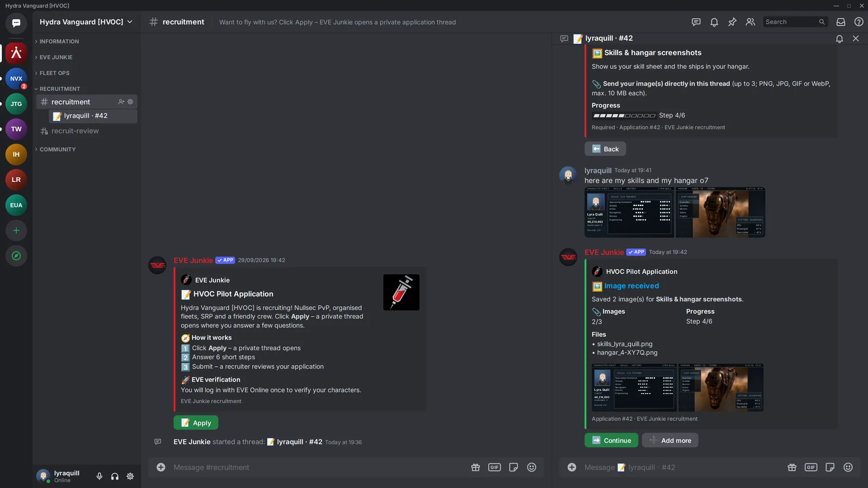Open the NVX server

pyautogui.click(x=16, y=79)
